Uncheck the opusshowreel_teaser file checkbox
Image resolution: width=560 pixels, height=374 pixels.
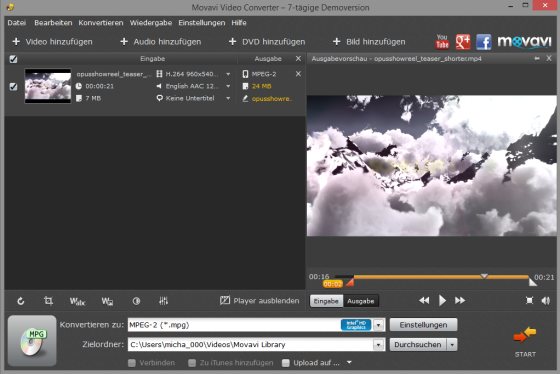pyautogui.click(x=13, y=86)
